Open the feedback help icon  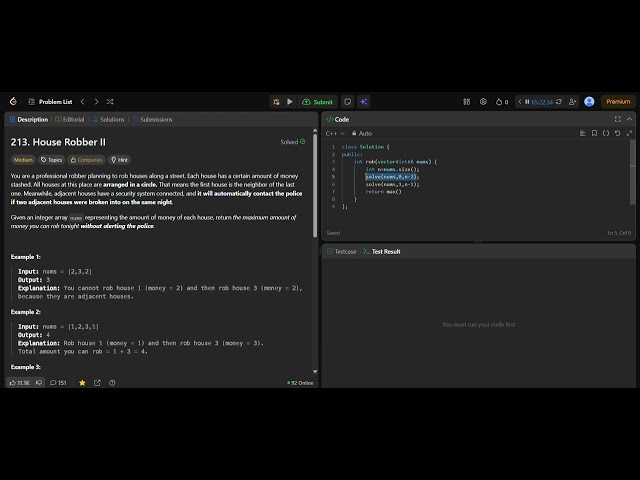tap(112, 382)
